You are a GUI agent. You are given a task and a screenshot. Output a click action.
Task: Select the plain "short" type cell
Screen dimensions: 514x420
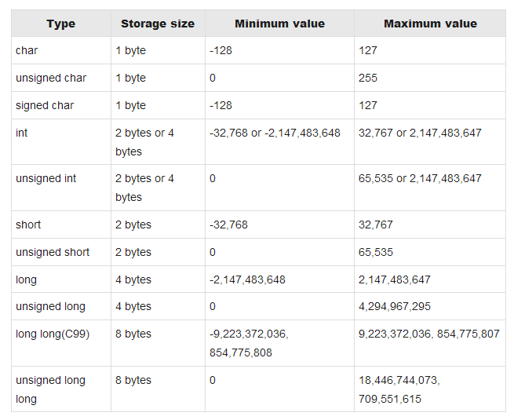click(x=28, y=225)
